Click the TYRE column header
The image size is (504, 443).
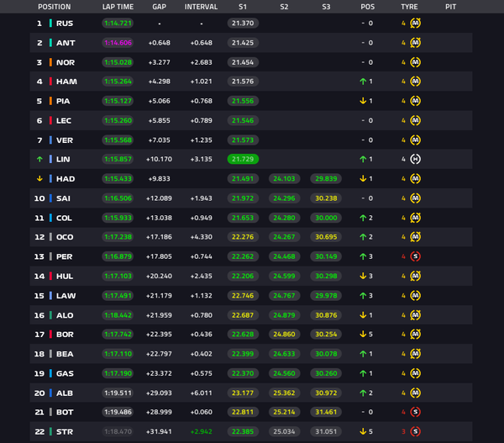(409, 7)
